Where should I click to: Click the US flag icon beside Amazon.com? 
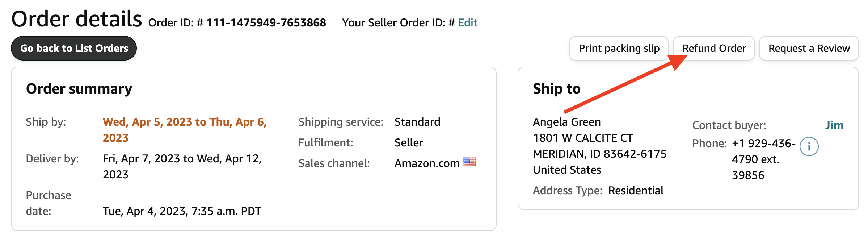pyautogui.click(x=469, y=162)
